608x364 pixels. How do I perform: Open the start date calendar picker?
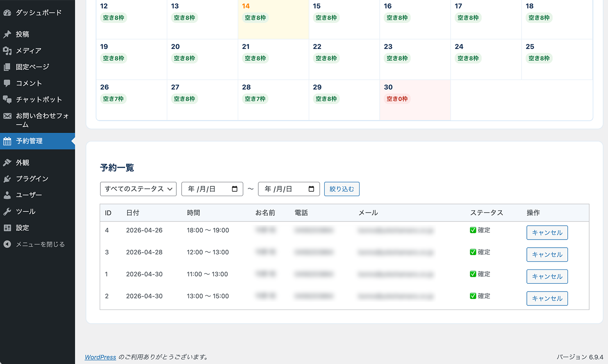[x=235, y=189]
